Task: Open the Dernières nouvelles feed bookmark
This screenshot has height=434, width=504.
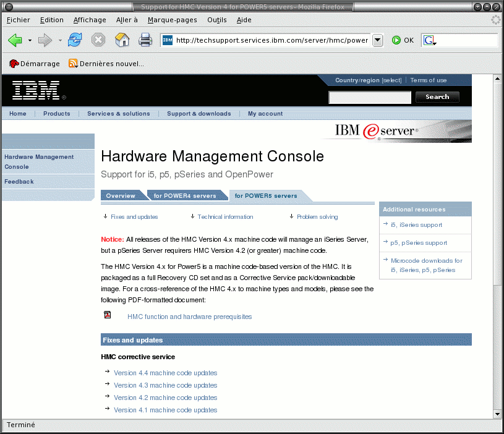Action: 106,64
